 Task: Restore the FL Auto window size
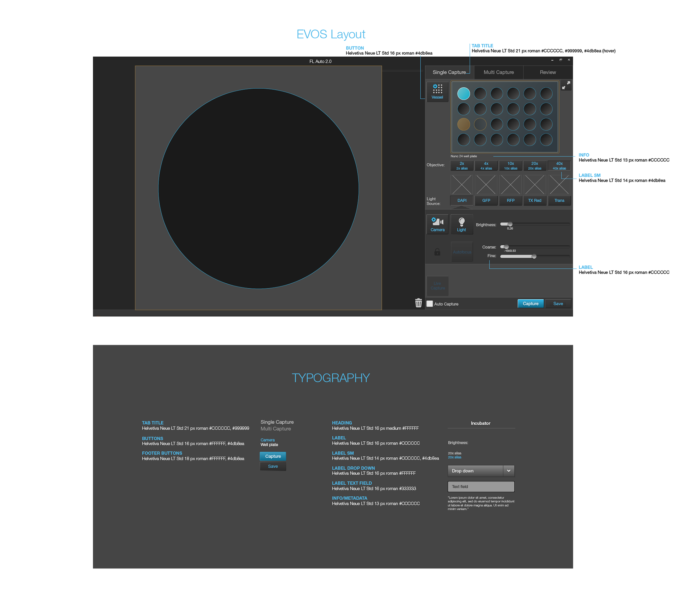pos(561,60)
